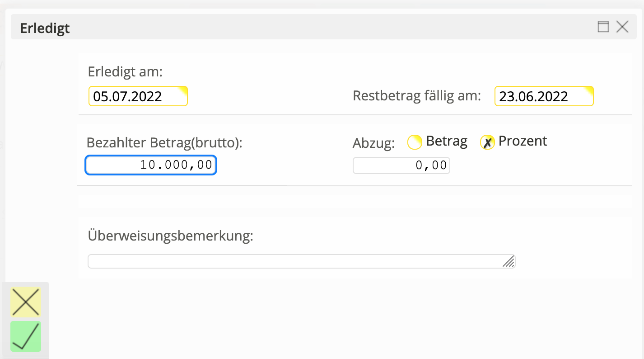
Task: Click the Abzug value field showing 0,00
Action: (x=401, y=166)
